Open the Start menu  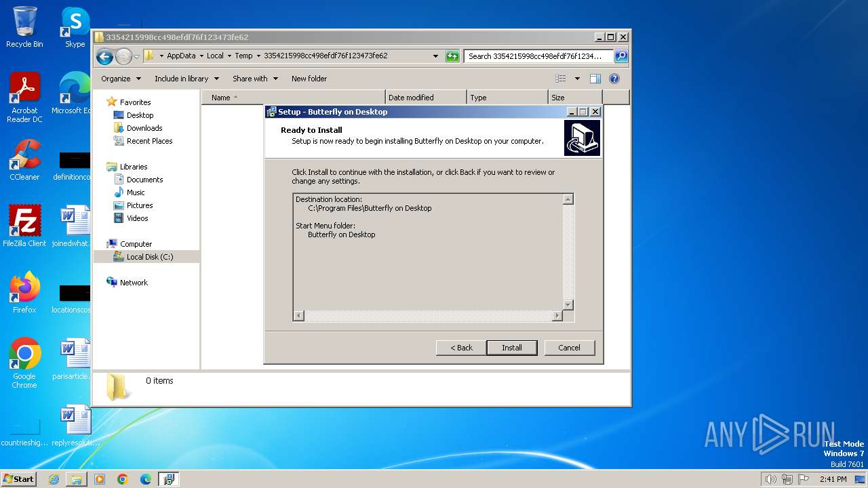click(x=19, y=479)
